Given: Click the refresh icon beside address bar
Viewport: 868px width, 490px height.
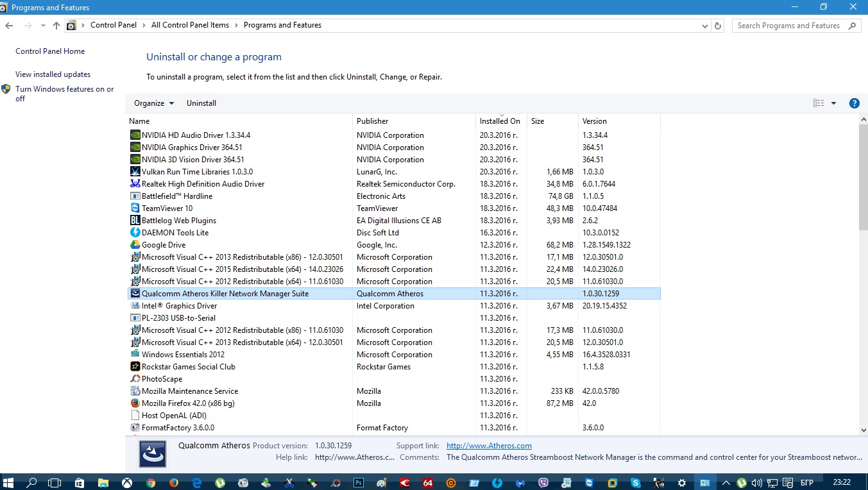Looking at the screenshot, I should pos(718,26).
